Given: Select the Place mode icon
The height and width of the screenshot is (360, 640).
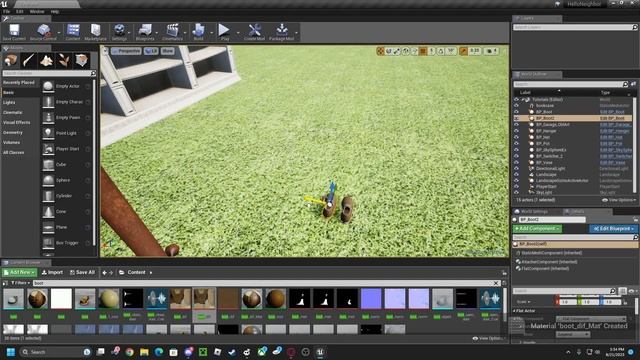Looking at the screenshot, I should (11, 60).
